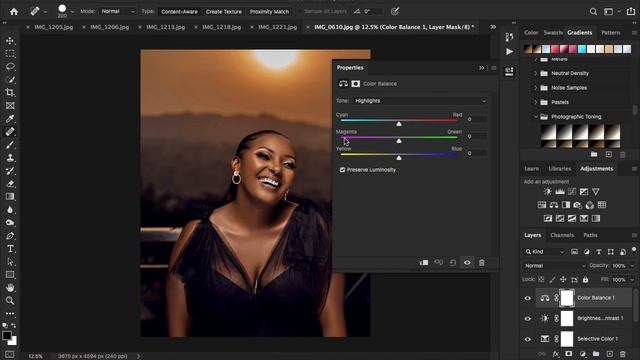
Task: Open the Opacity value dropdown
Action: click(x=633, y=266)
